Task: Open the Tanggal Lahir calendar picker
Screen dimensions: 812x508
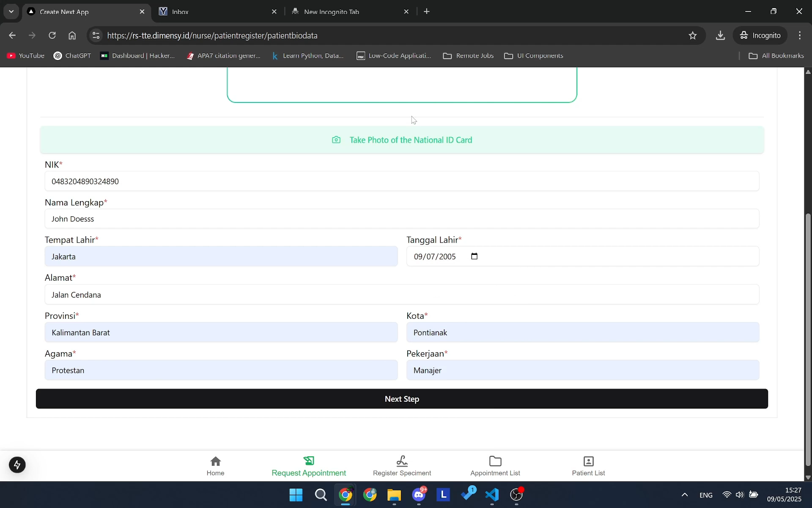Action: pos(475,256)
